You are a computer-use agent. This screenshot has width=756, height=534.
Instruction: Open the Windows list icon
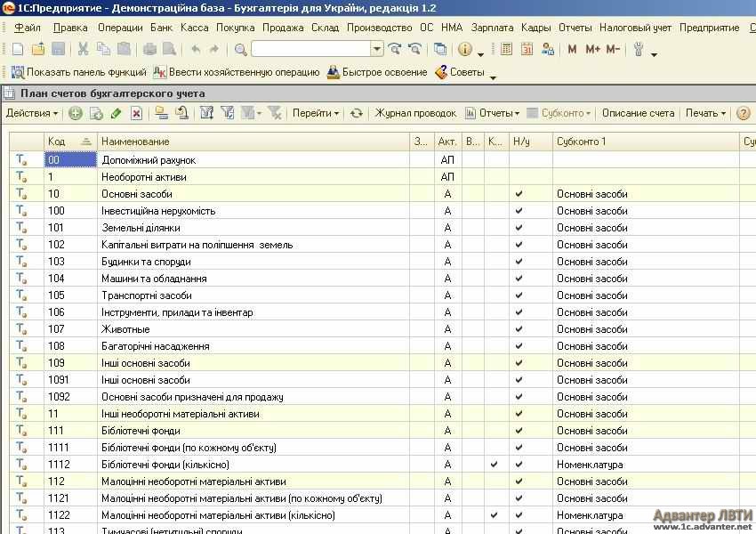pos(439,49)
